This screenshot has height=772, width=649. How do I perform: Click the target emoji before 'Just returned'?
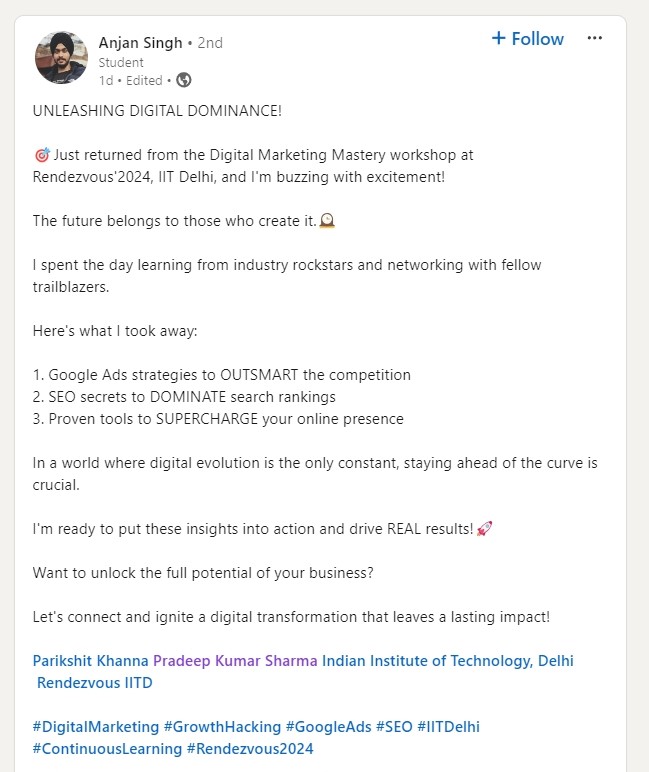[x=42, y=156]
